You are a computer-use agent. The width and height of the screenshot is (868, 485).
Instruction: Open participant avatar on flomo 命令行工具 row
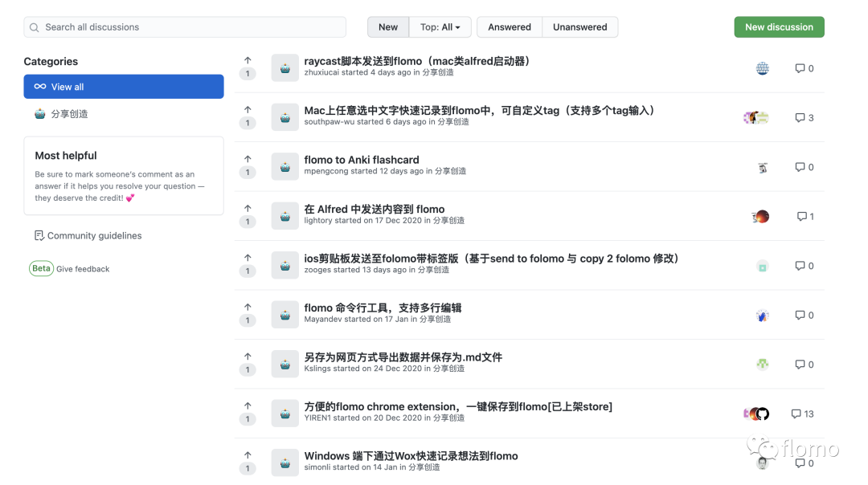coord(762,316)
